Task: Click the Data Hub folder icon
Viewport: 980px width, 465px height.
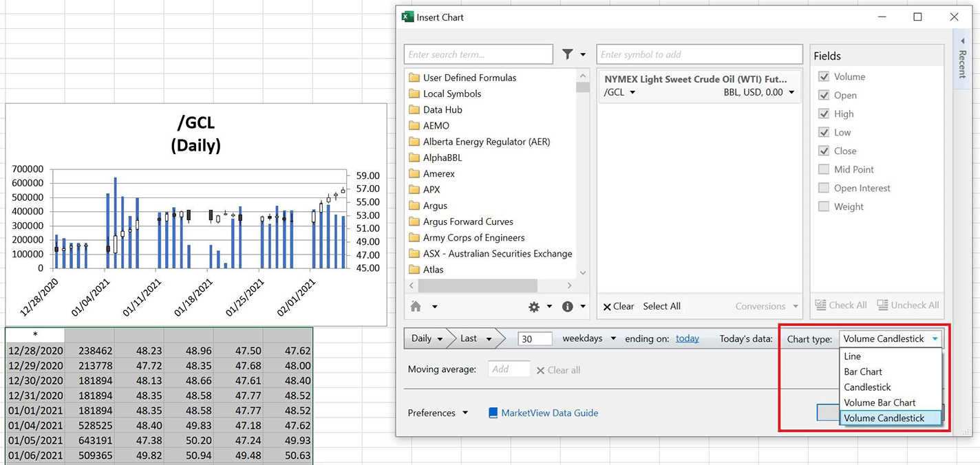Action: click(x=414, y=109)
